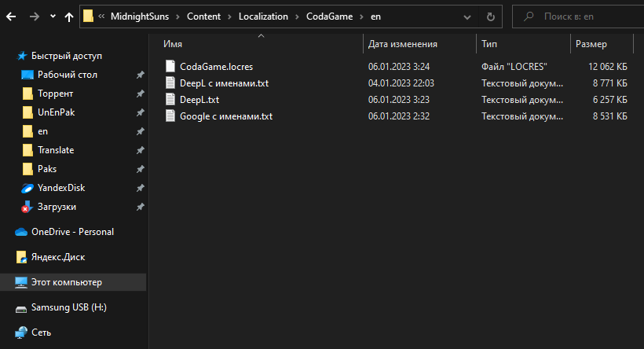Go back to previous folder
The image size is (644, 349).
point(11,17)
